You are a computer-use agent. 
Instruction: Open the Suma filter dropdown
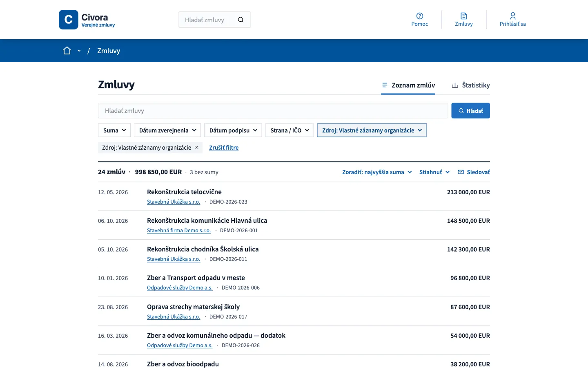(114, 130)
